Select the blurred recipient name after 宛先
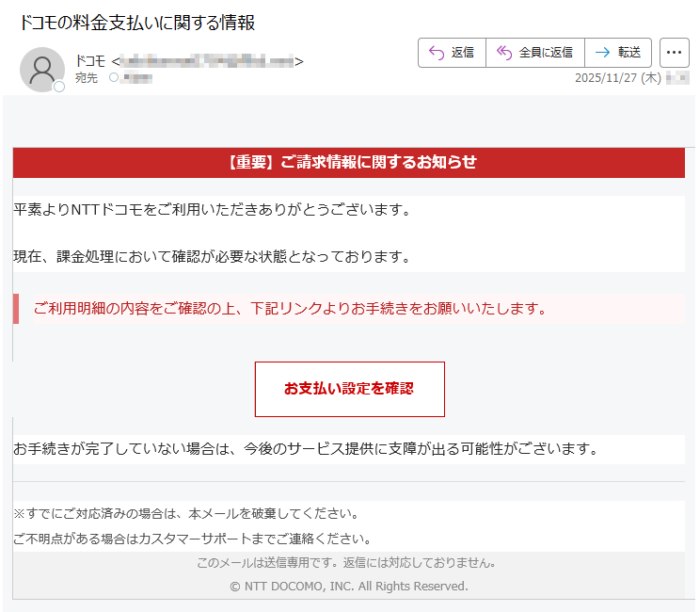700x612 pixels. coord(138,78)
